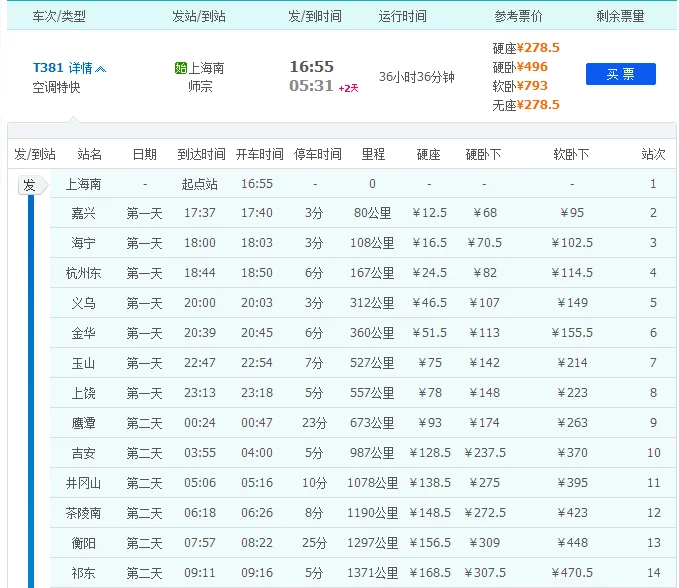Click the 鹰潭 station name

coord(83,423)
